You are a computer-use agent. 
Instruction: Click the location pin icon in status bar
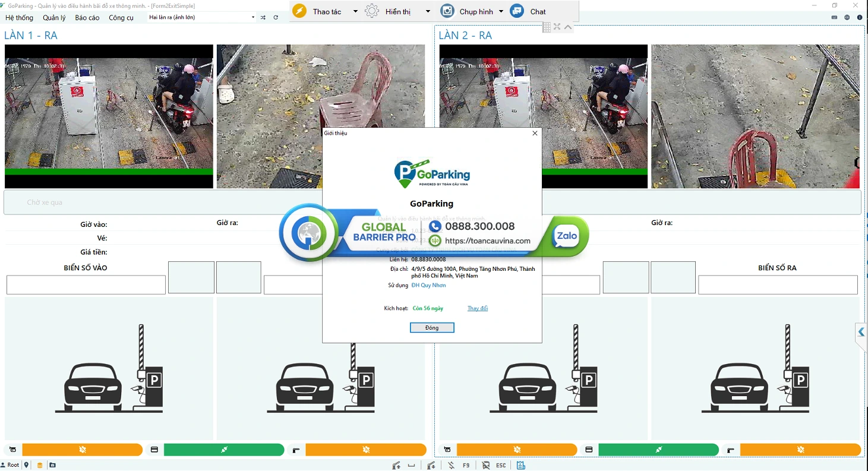[26, 465]
